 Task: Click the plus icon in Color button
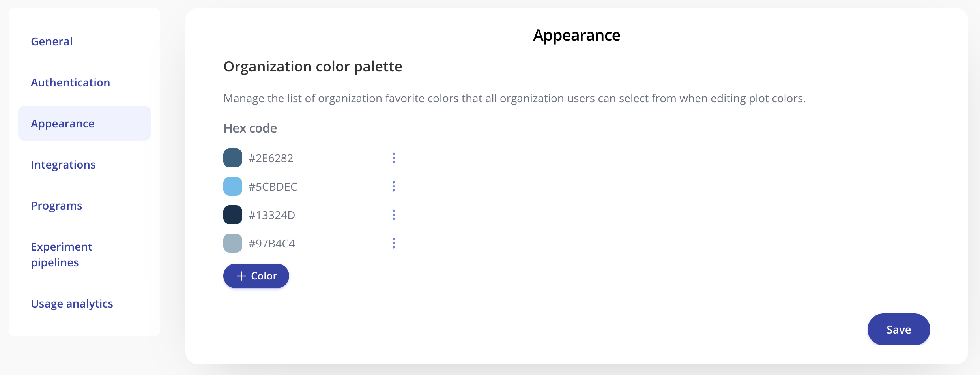tap(241, 276)
